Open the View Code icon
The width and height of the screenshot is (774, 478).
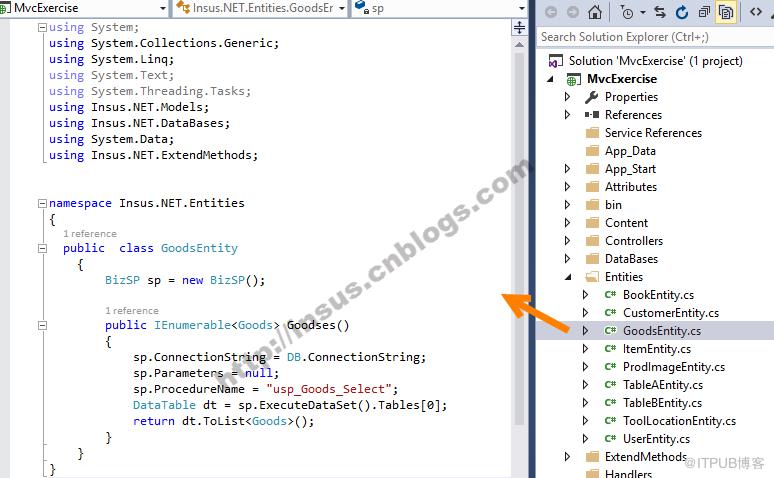(755, 11)
